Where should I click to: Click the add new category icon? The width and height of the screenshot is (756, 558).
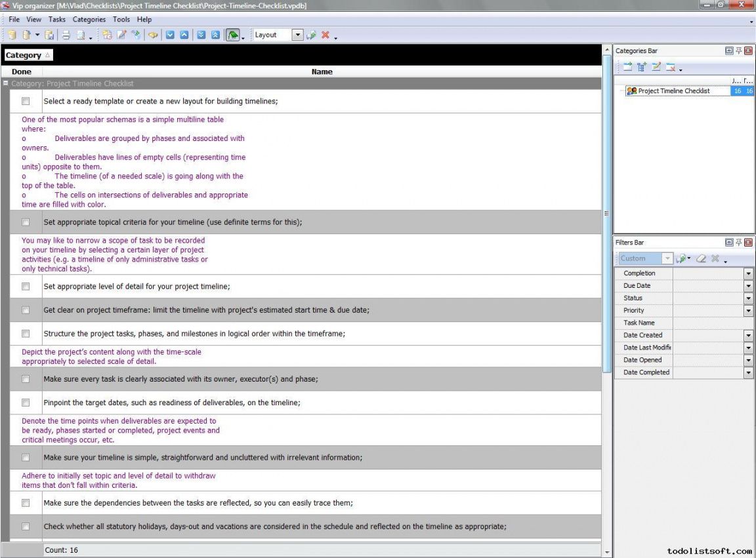point(627,67)
